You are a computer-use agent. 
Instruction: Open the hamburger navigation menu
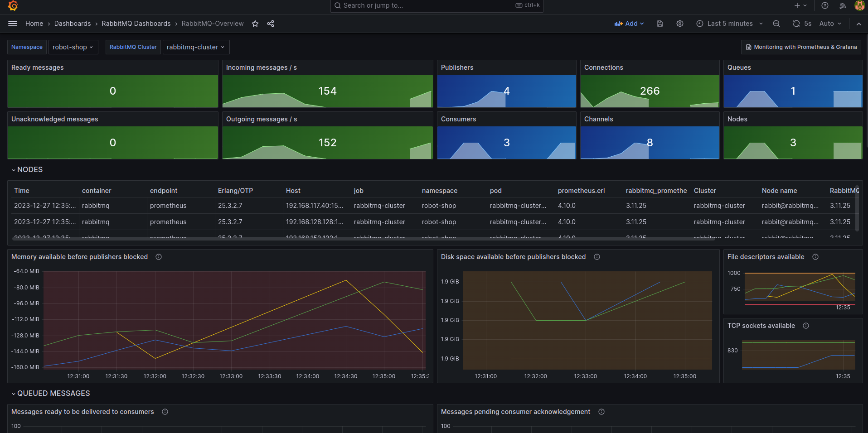[x=13, y=24]
